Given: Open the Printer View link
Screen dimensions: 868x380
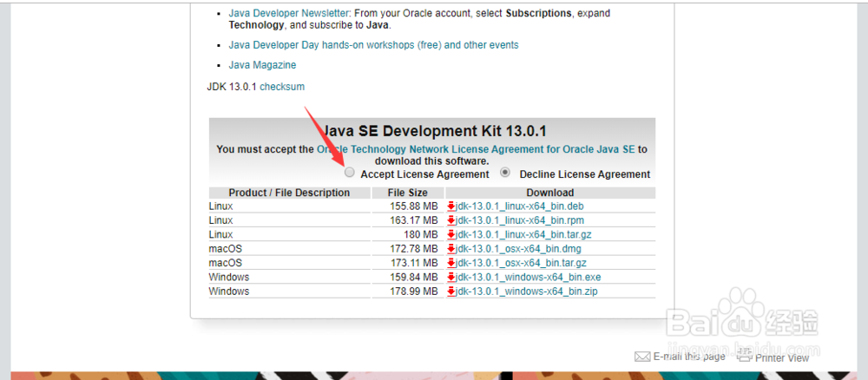Looking at the screenshot, I should (782, 357).
